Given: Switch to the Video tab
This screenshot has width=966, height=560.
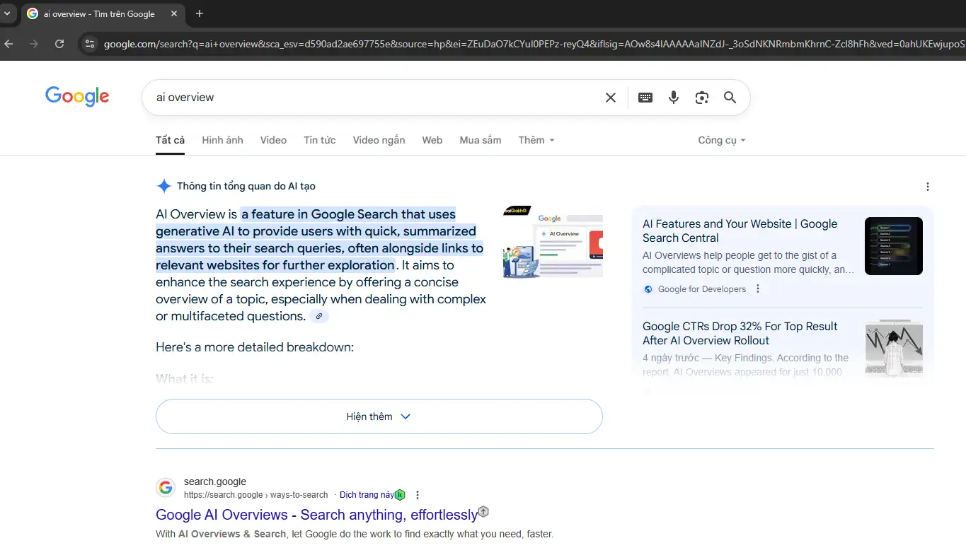Looking at the screenshot, I should click(x=273, y=140).
